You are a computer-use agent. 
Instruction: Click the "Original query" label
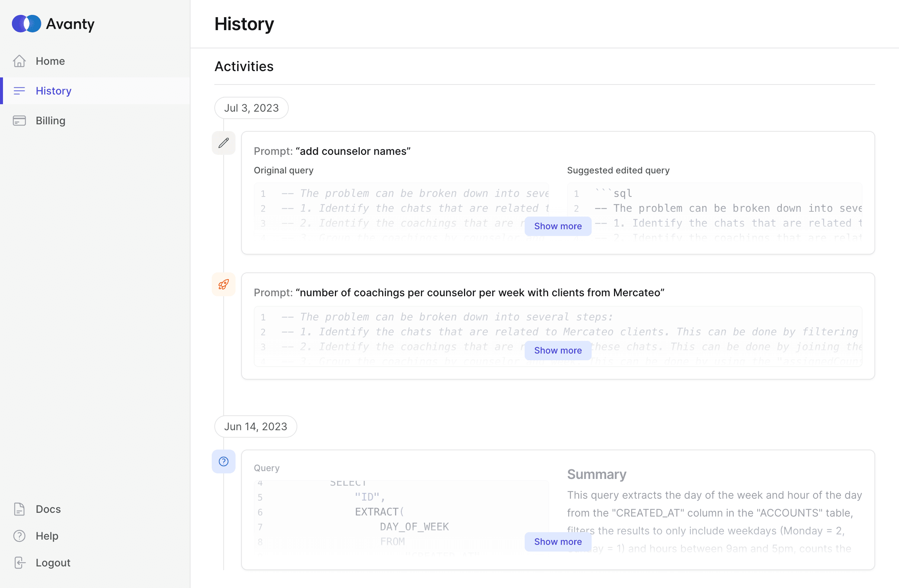pos(284,170)
